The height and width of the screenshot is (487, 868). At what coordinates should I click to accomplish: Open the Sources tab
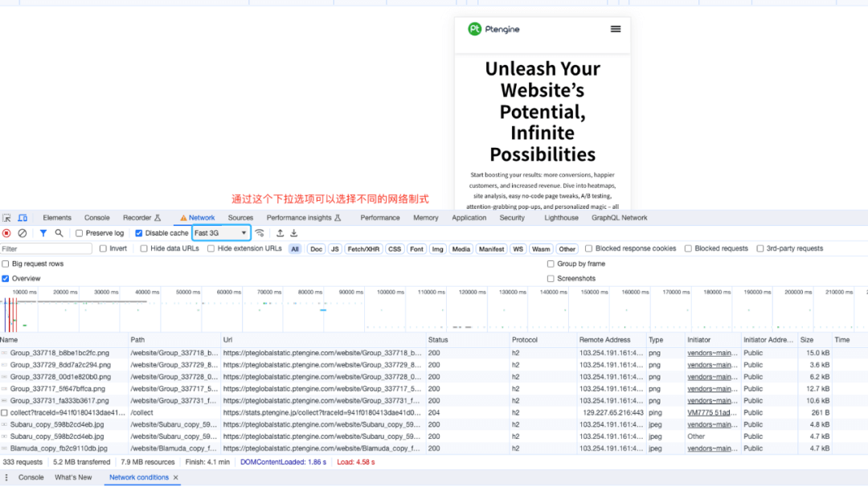(240, 218)
